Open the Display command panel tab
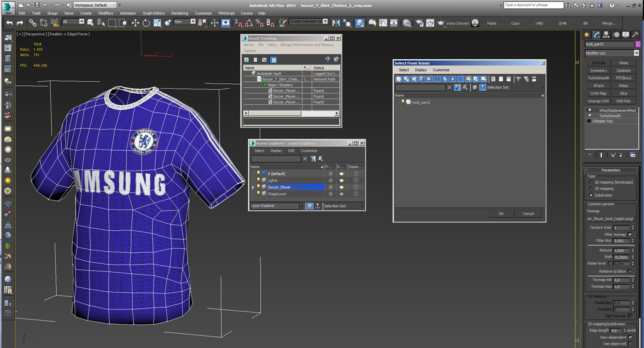Screen dimensions: 644x348 [626, 35]
